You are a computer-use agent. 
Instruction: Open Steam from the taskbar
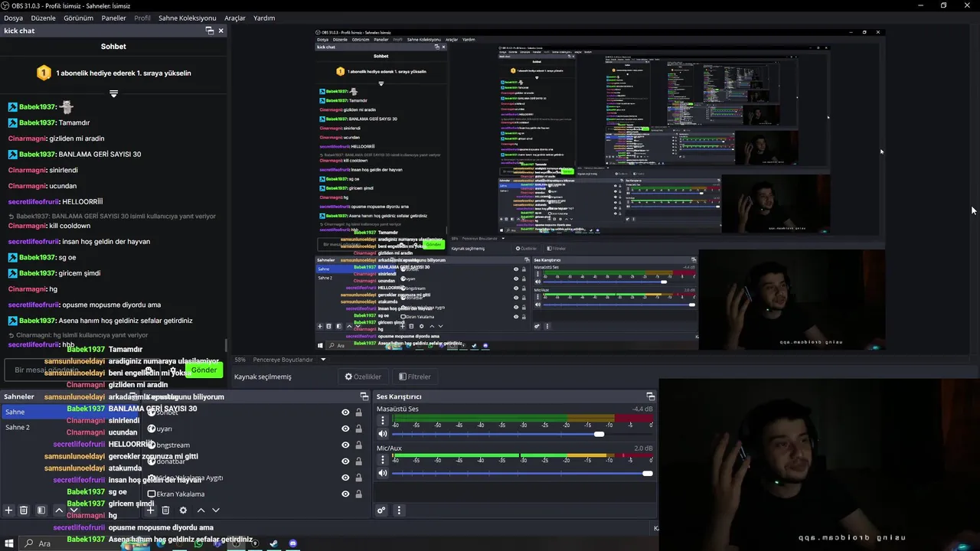273,543
